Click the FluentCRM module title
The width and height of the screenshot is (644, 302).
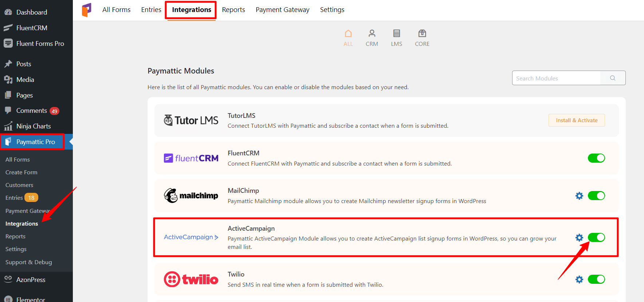coord(243,153)
